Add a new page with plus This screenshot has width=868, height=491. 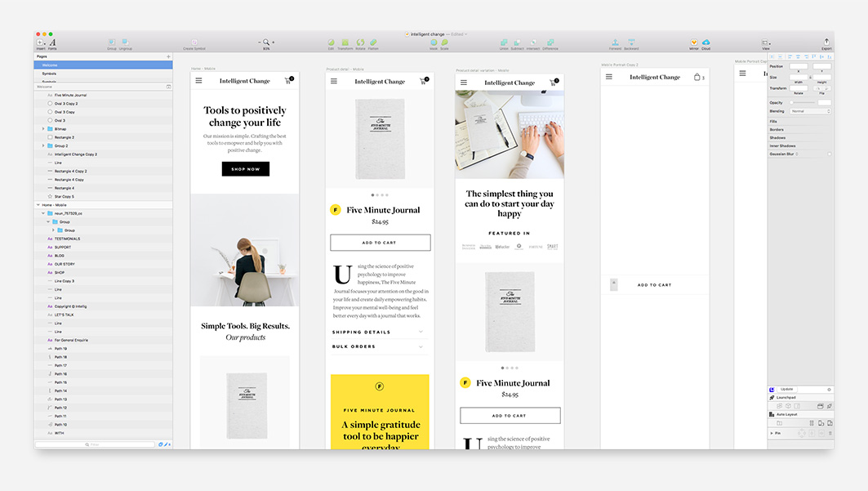click(x=168, y=56)
